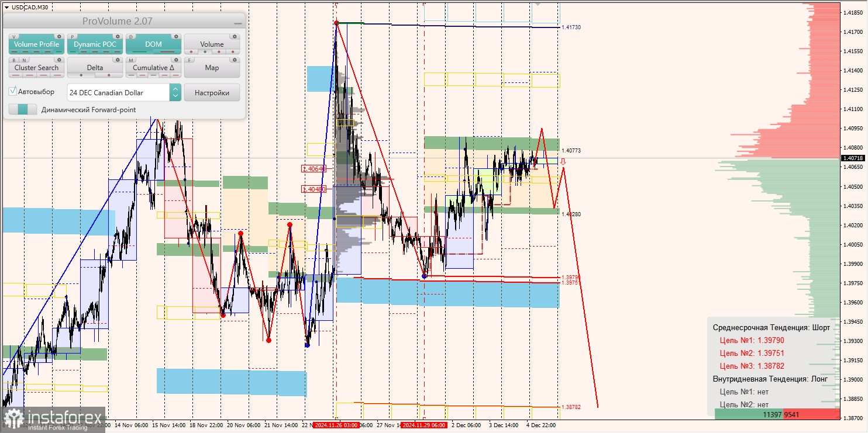
Task: Select green line segment under Volume Profile
Action: pyautogui.click(x=58, y=51)
